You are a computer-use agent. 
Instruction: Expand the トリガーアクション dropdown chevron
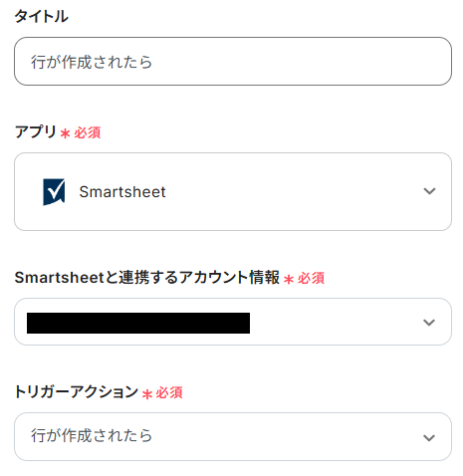click(429, 437)
